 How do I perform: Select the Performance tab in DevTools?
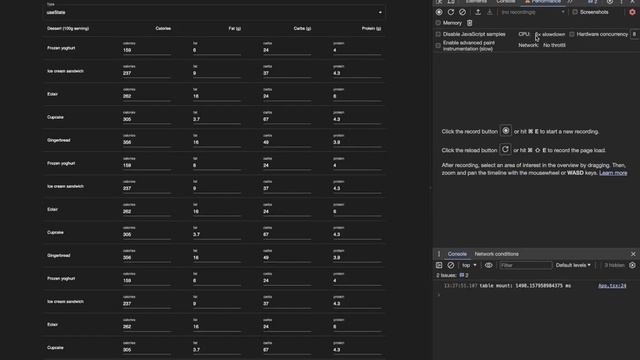coord(543,2)
